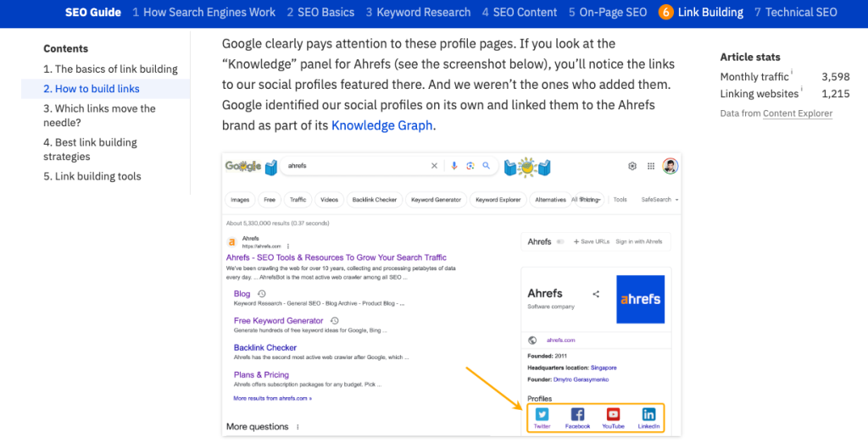Viewport: 868px width, 448px height.
Task: Jump to Which links move the needle?
Action: pos(99,115)
